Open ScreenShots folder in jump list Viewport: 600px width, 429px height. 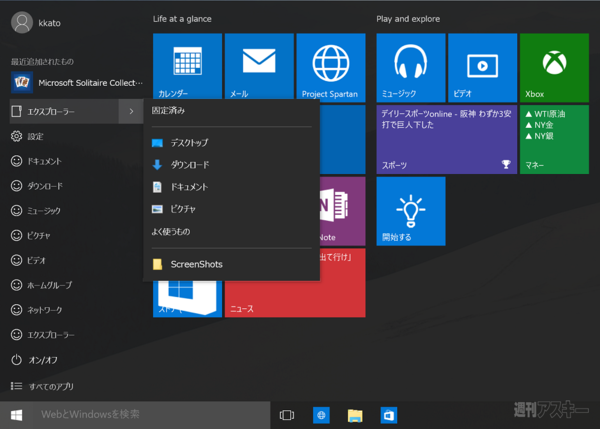coord(232,264)
